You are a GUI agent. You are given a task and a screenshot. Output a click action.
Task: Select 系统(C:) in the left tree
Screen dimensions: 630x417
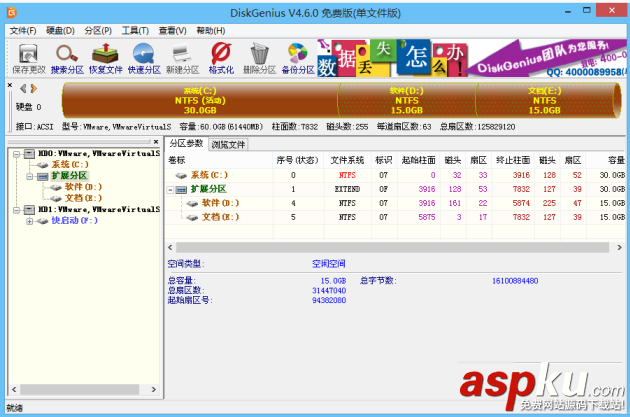[70, 165]
